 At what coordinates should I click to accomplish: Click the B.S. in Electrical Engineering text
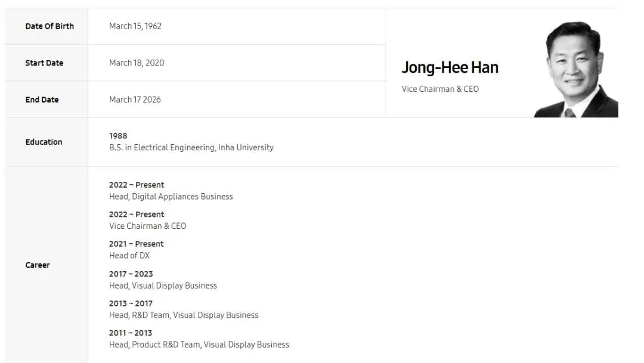[191, 148]
